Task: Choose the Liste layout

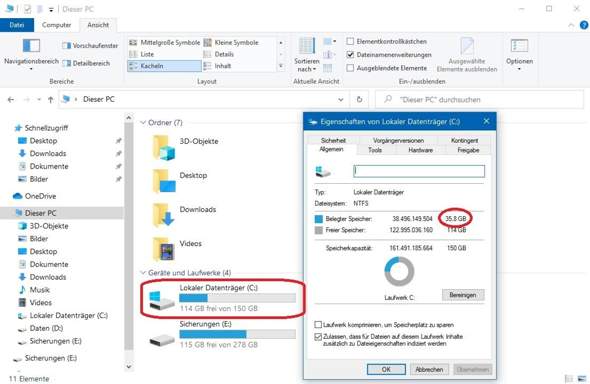Action: [141, 54]
